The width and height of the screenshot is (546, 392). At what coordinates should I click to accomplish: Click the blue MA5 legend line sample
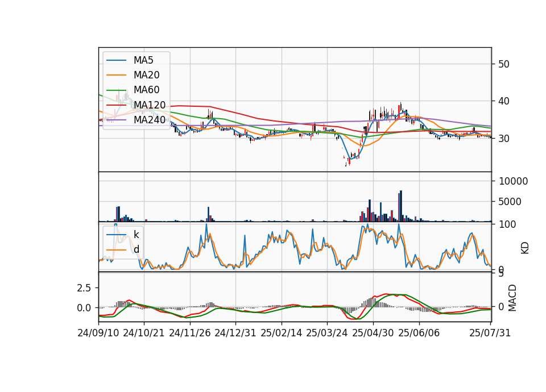(116, 60)
